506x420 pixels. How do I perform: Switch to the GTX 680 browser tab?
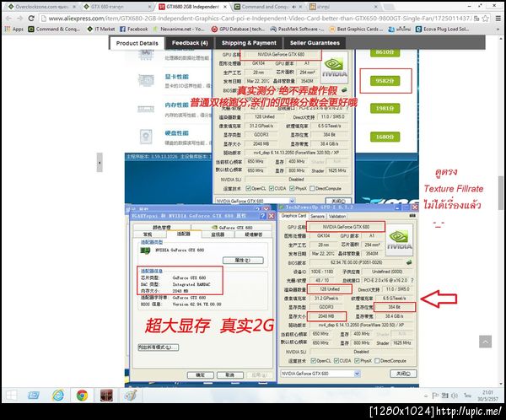pos(117,7)
